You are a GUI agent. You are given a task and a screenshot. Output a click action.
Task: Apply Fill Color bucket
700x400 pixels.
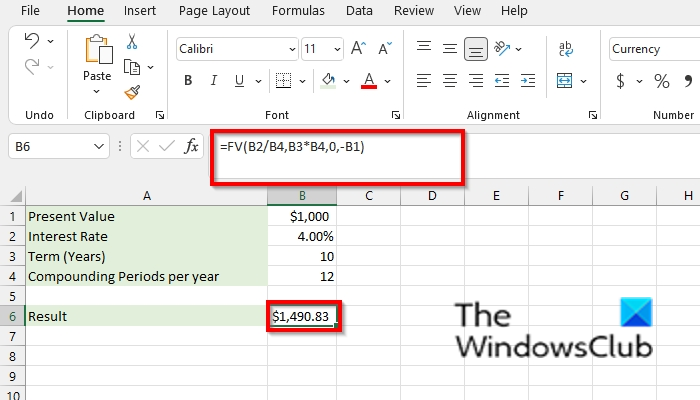coord(328,81)
